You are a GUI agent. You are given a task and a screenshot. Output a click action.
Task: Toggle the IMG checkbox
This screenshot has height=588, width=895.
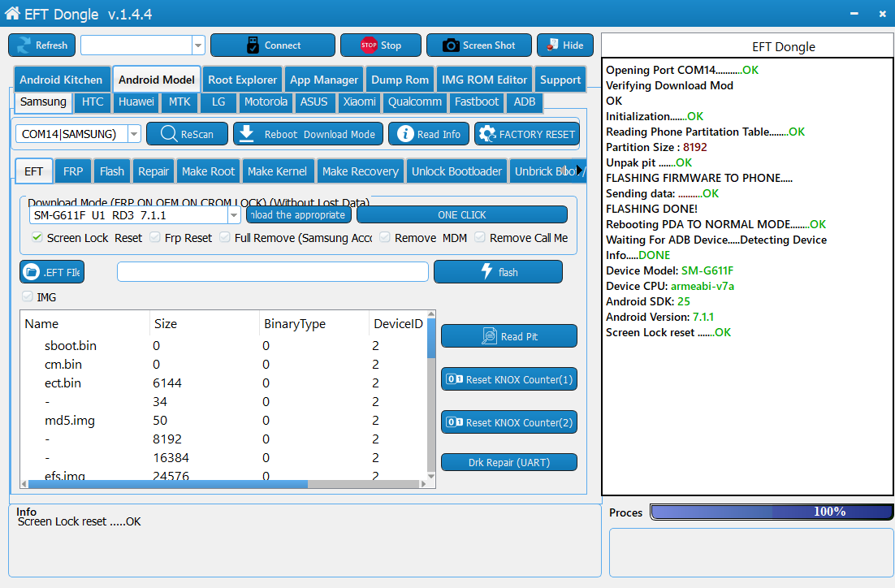27,296
